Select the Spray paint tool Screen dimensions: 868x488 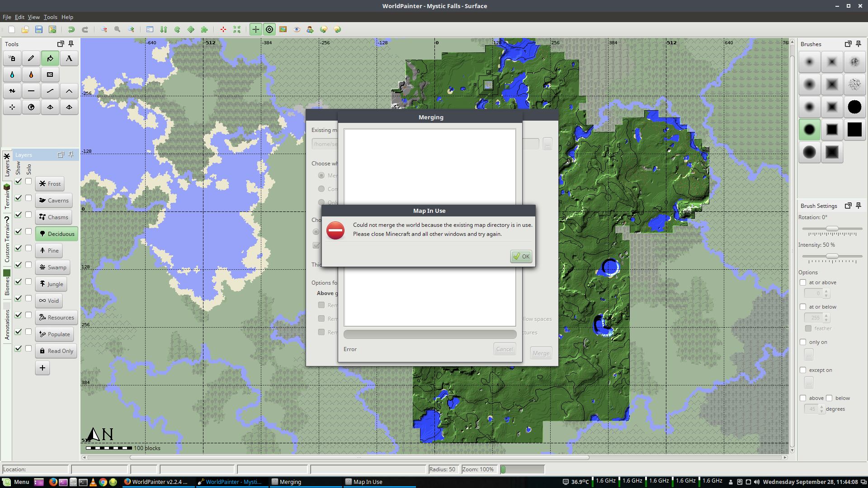(x=12, y=58)
